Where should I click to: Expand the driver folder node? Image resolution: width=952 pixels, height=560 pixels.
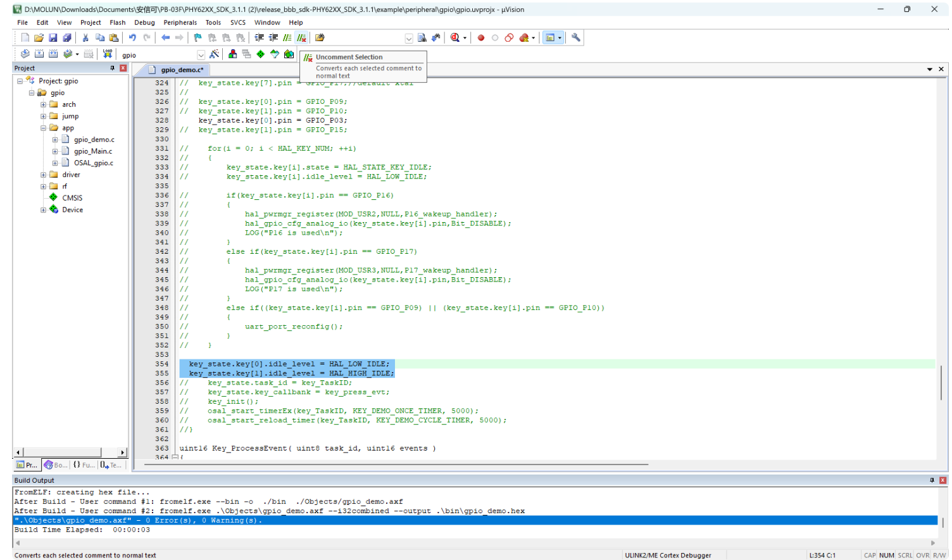click(x=43, y=175)
